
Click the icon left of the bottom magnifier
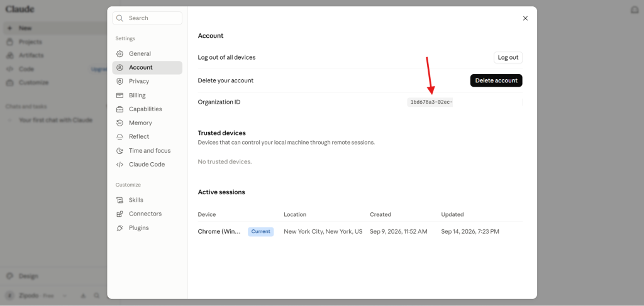click(x=83, y=296)
